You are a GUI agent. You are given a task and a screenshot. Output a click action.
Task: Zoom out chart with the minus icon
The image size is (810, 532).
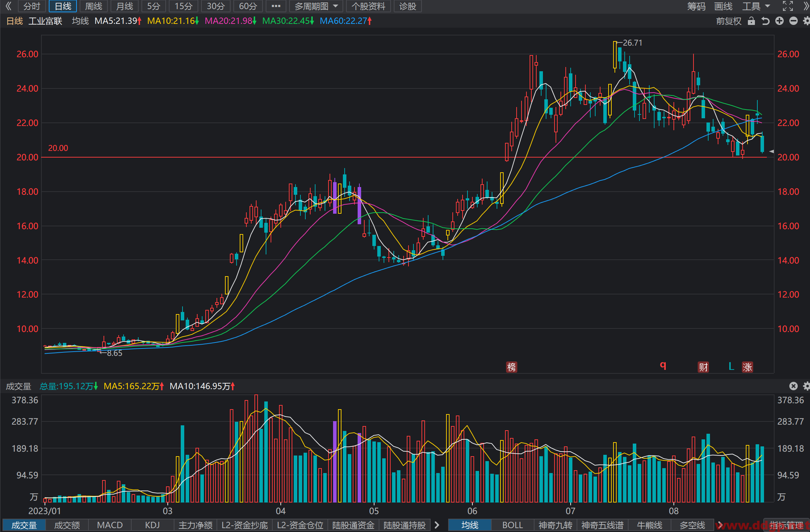(x=794, y=21)
